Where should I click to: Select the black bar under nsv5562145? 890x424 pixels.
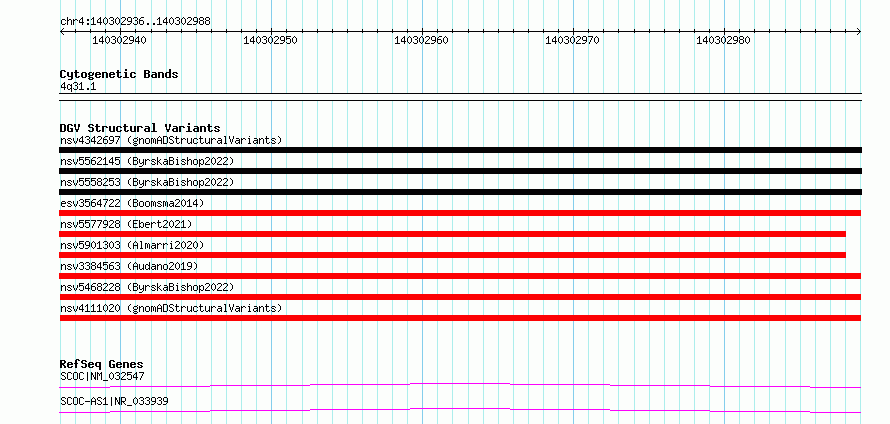[x=460, y=171]
